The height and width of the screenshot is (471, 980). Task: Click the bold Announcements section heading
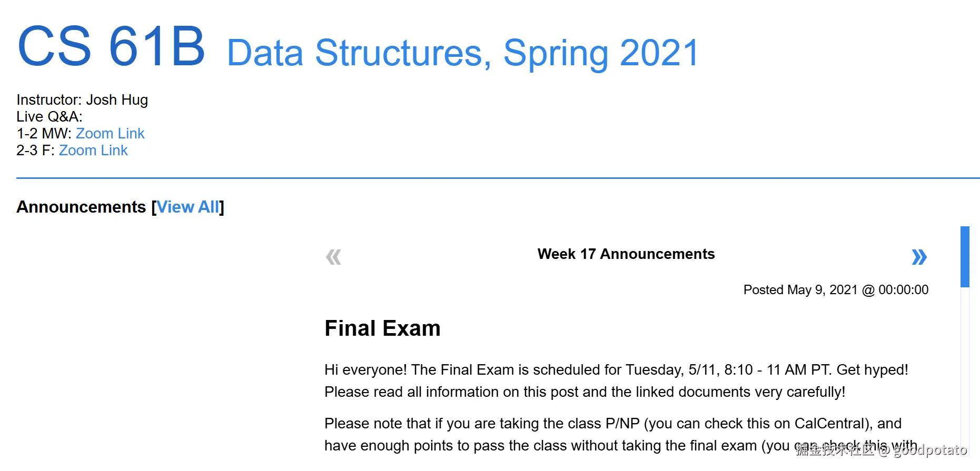click(81, 207)
